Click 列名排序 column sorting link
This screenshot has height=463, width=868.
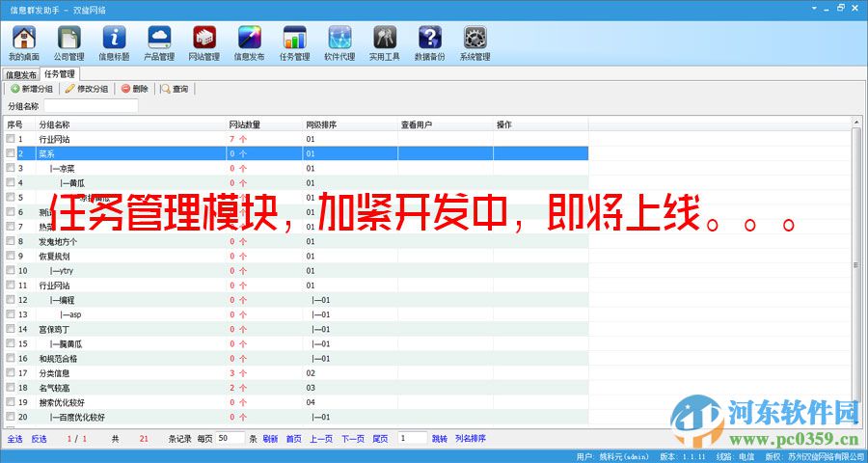[x=471, y=439]
